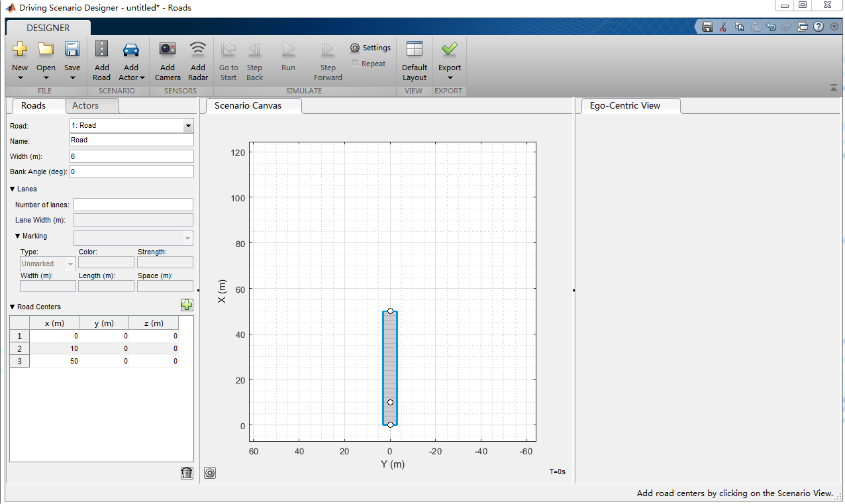
Task: Open help with question mark icon
Action: click(819, 27)
